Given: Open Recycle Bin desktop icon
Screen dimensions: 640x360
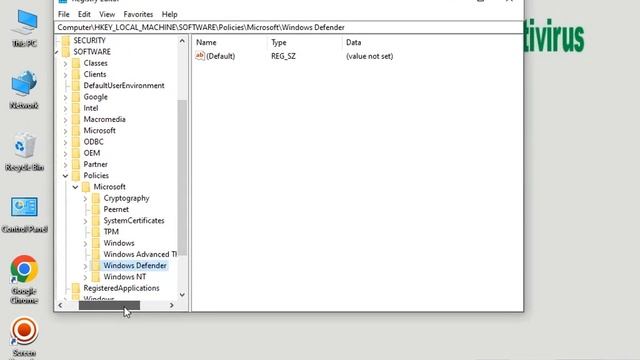Looking at the screenshot, I should click(24, 152).
